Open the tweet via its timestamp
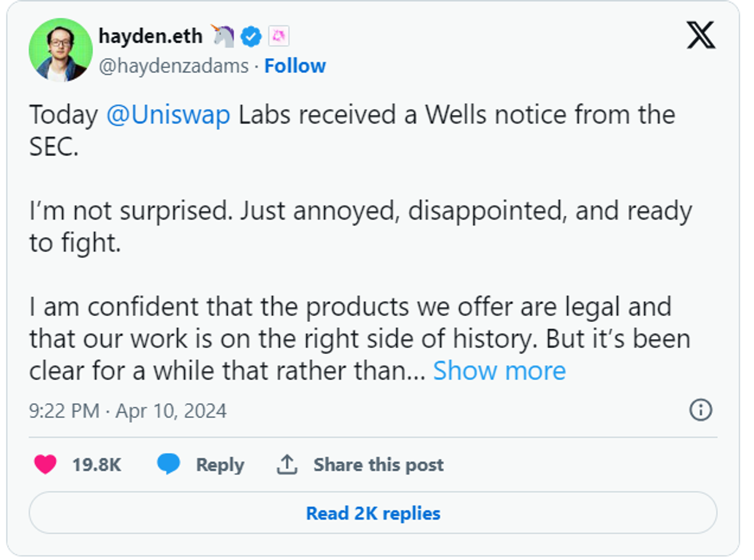Image resolution: width=754 pixels, height=560 pixels. point(128,410)
